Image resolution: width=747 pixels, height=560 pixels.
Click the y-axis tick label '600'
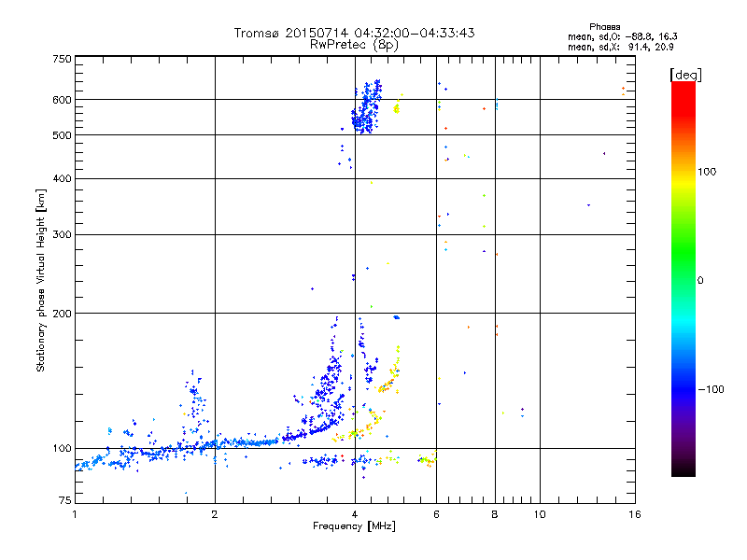tap(62, 100)
